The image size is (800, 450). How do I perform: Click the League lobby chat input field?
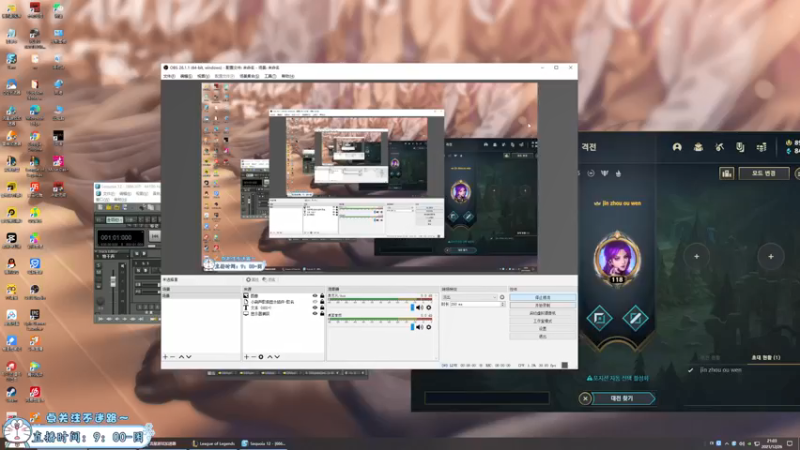tap(487, 398)
